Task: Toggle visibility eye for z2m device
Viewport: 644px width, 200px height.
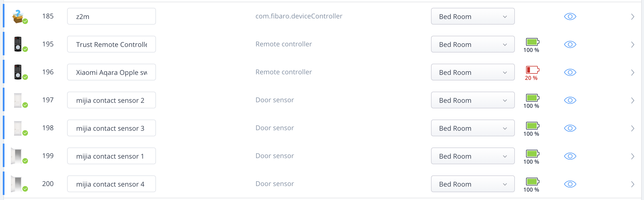Action: [x=570, y=16]
